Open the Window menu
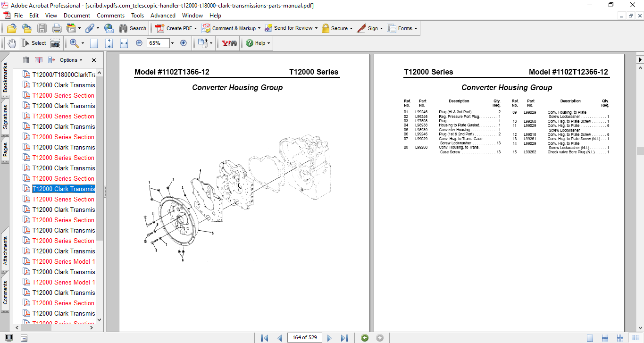 point(192,16)
